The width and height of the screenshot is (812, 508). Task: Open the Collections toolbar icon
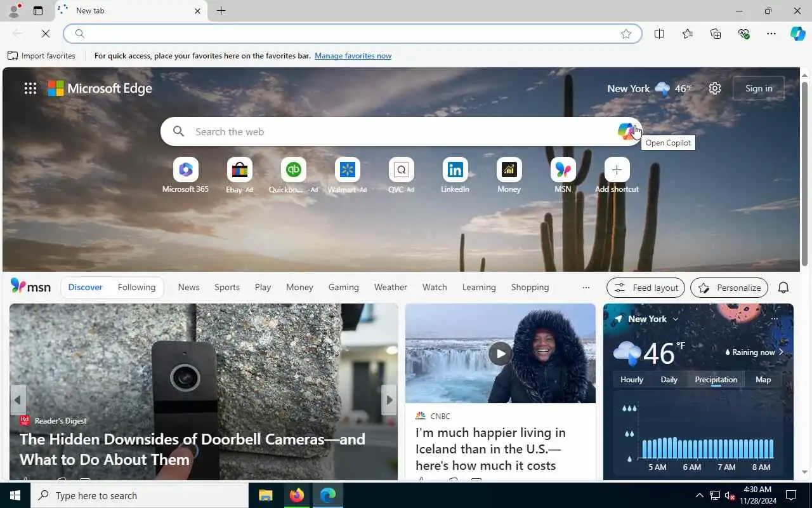[x=716, y=34]
